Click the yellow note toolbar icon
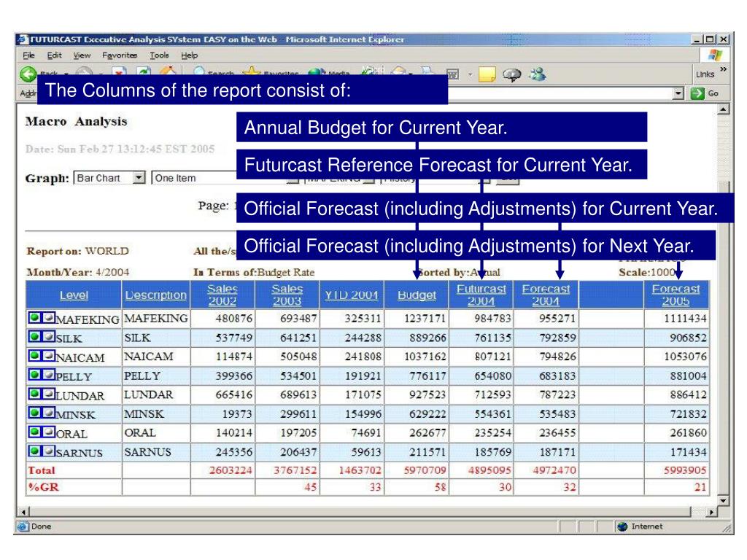 pos(487,74)
